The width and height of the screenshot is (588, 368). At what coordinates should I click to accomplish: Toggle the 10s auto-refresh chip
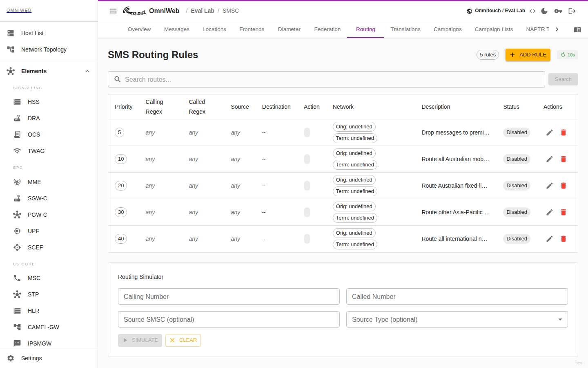(568, 55)
